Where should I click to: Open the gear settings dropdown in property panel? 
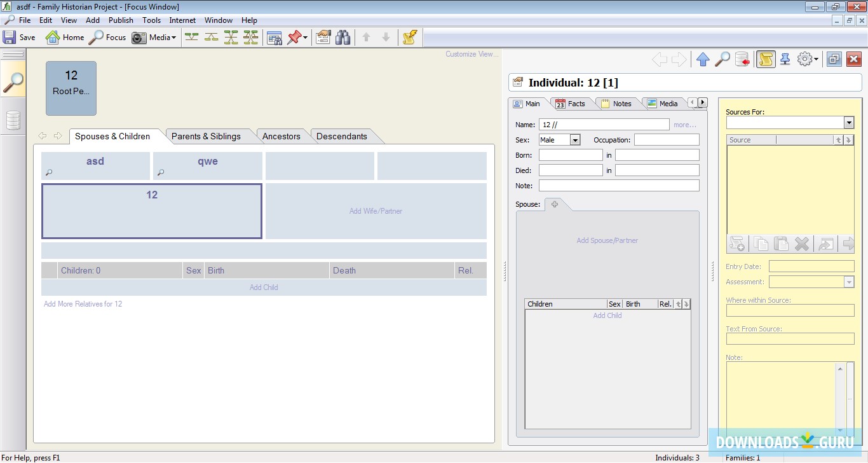(x=808, y=59)
